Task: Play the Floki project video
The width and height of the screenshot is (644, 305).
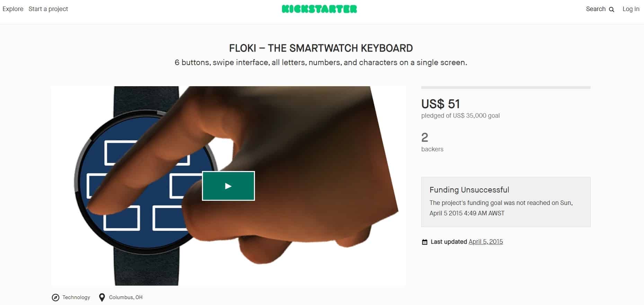Action: point(228,186)
